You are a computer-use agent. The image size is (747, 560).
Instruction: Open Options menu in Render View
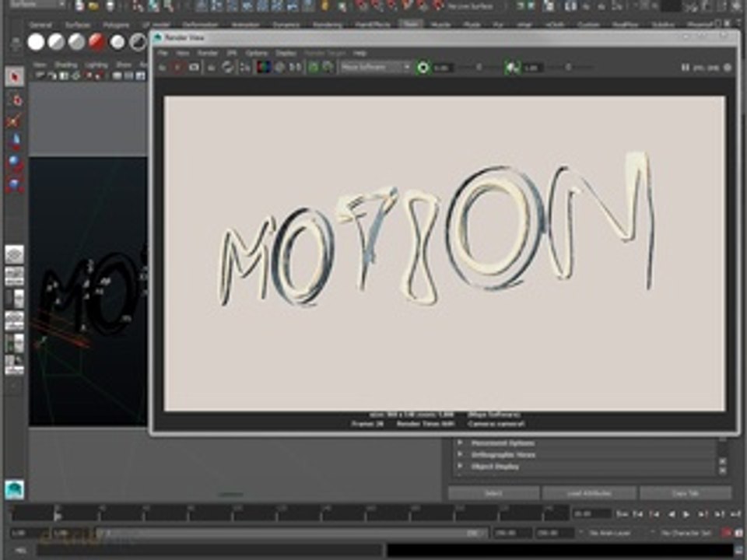click(256, 53)
